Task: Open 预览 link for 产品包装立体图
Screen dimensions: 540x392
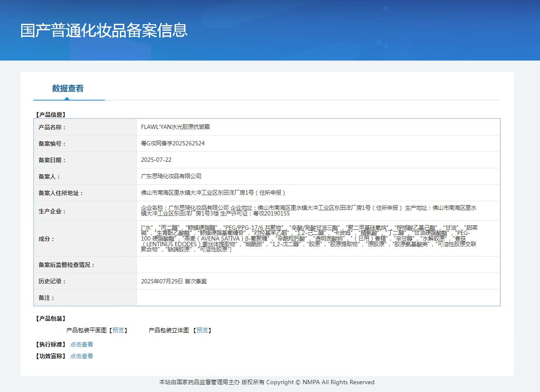Action: tap(202, 330)
